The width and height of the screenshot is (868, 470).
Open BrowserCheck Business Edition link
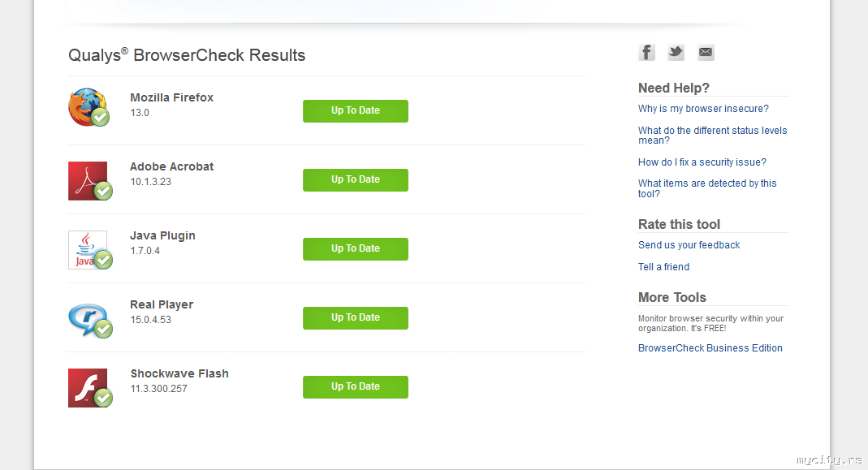(710, 348)
